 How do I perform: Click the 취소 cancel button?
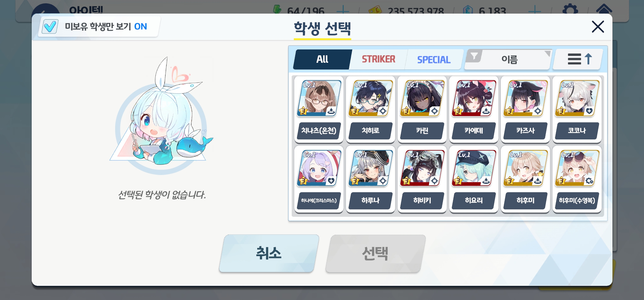click(269, 253)
